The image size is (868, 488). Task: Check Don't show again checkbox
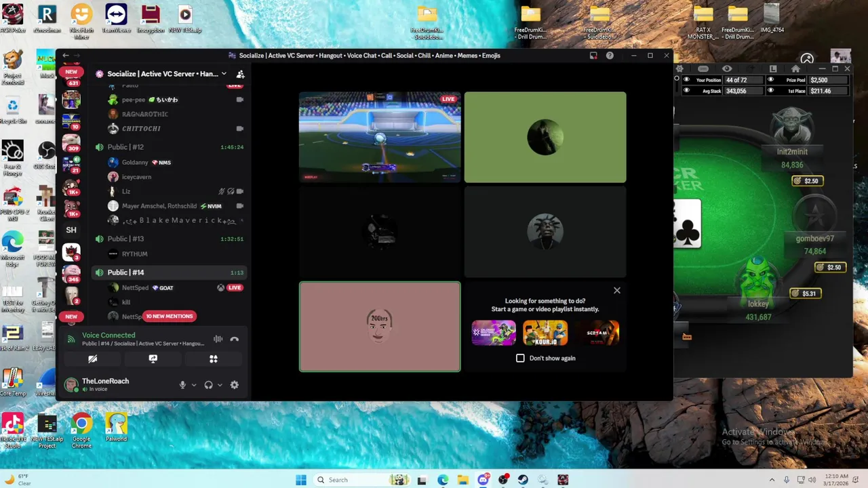[x=520, y=358]
